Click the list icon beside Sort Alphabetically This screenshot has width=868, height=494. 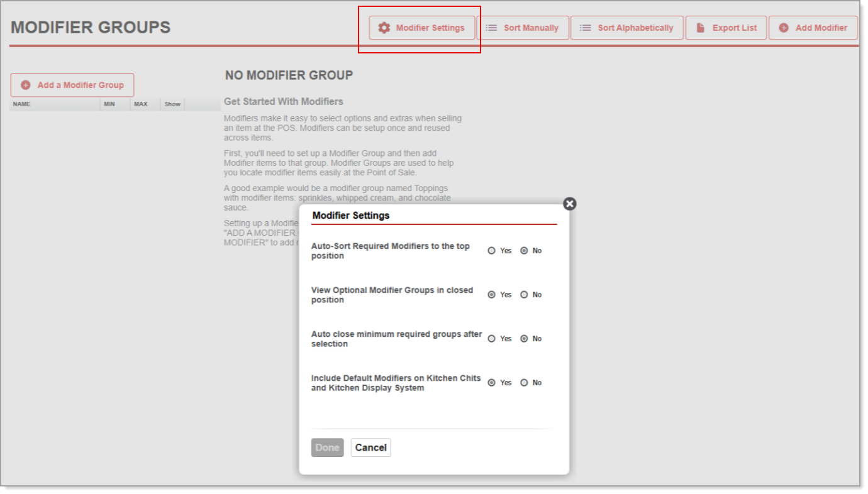point(585,28)
